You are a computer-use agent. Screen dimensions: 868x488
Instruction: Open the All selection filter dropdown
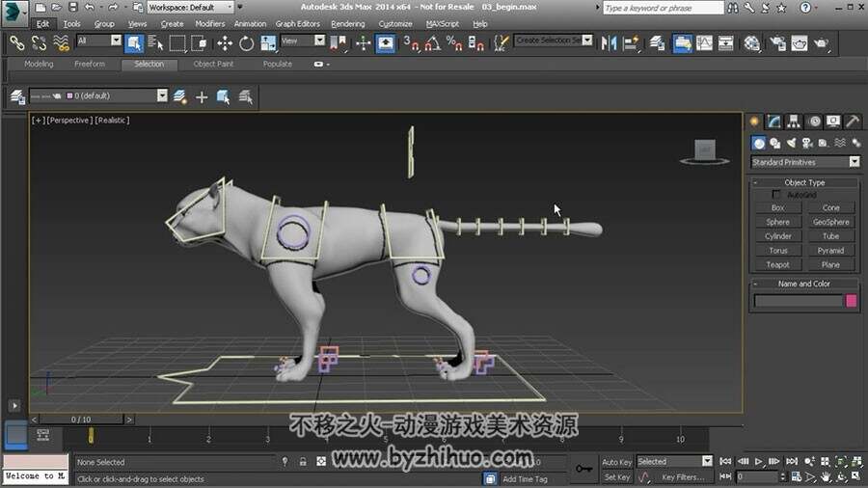click(98, 41)
